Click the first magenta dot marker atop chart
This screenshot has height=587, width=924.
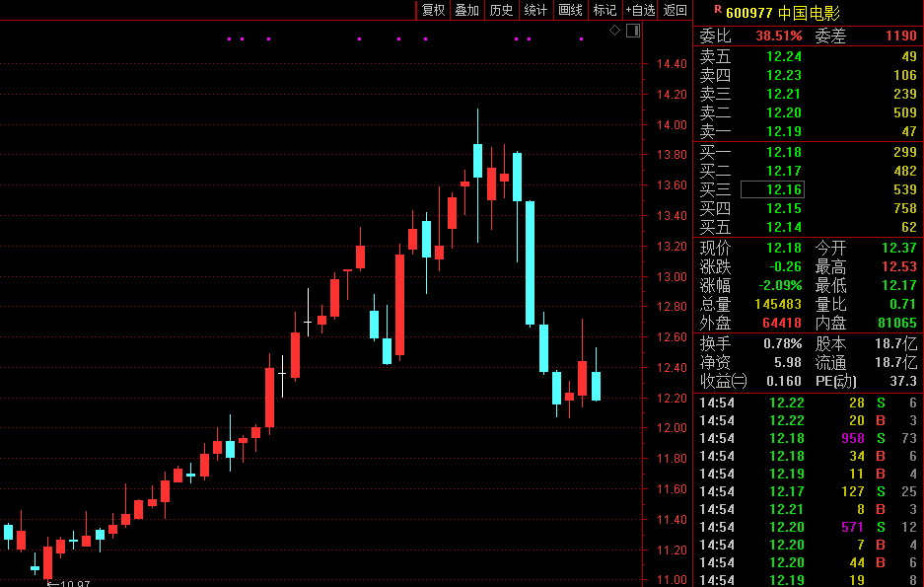click(230, 39)
